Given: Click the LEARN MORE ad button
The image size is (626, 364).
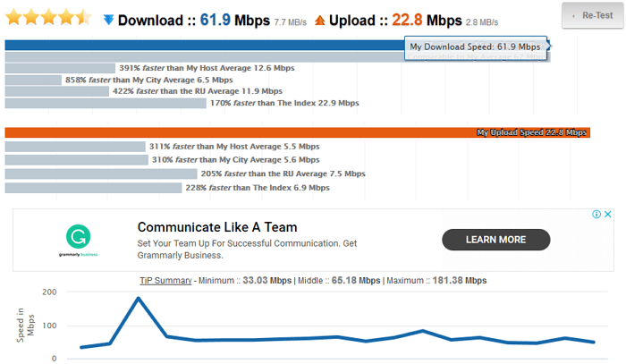Looking at the screenshot, I should click(495, 240).
